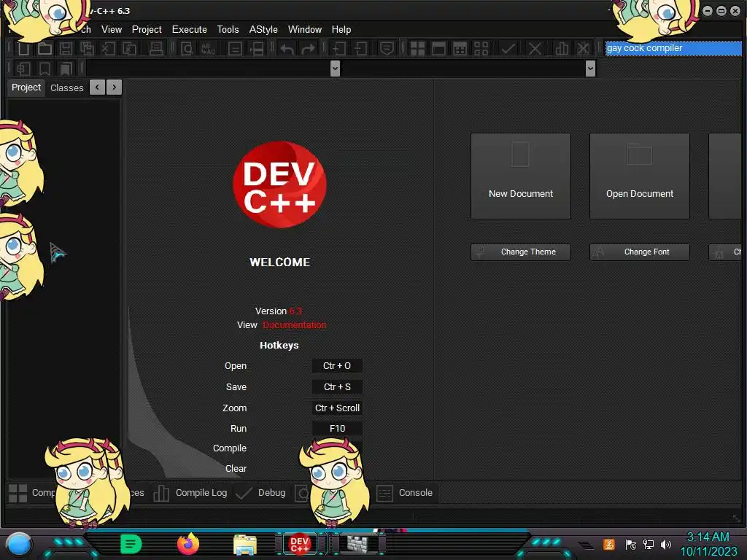Click the Indent icon in toolbar
Screen dimensions: 747x560
pos(339,49)
